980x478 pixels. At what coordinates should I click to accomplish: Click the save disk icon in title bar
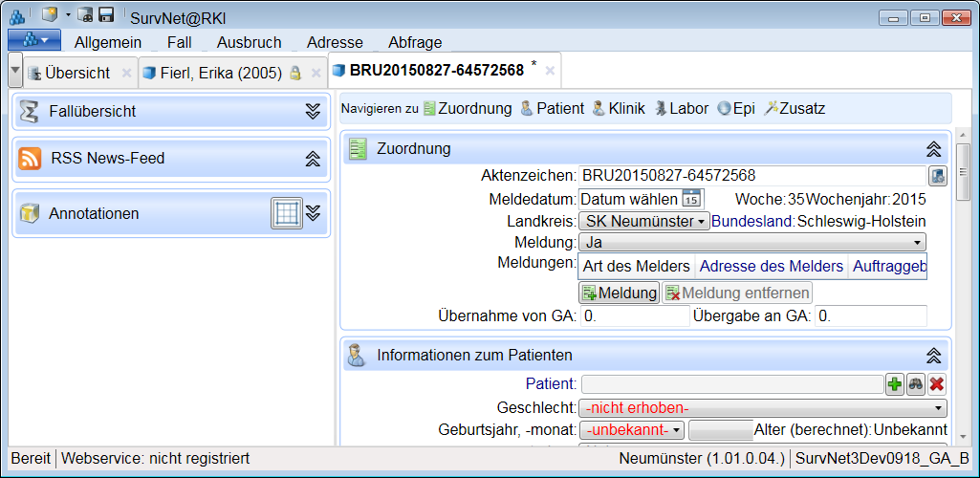106,15
